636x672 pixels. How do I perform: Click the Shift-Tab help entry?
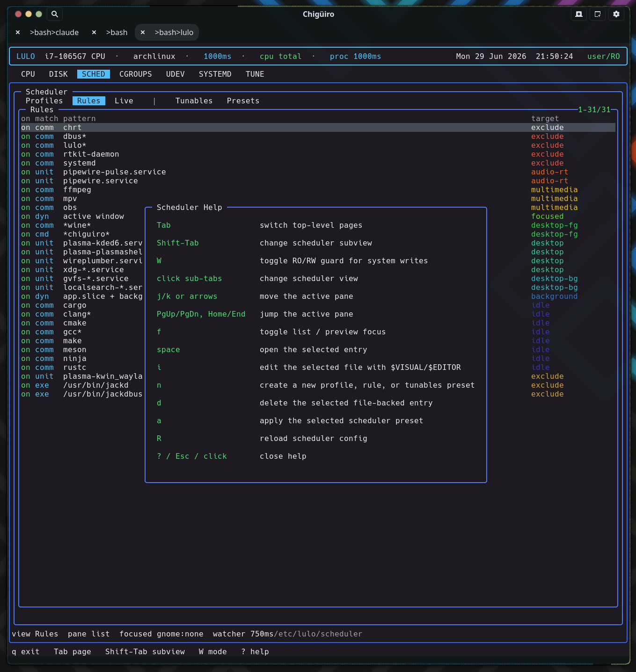click(x=178, y=243)
